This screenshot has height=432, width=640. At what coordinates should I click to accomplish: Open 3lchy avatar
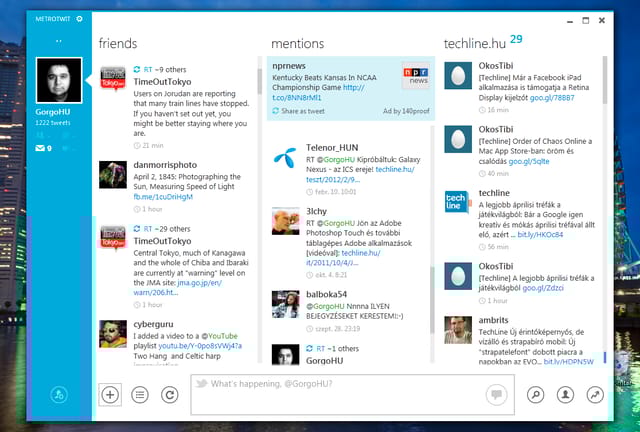coord(285,221)
